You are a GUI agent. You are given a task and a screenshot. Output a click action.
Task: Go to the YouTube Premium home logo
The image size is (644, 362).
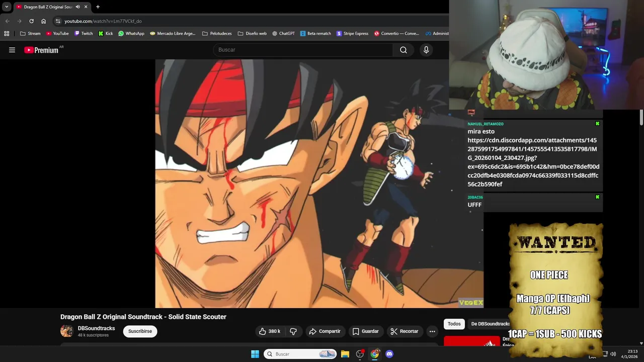coord(41,50)
